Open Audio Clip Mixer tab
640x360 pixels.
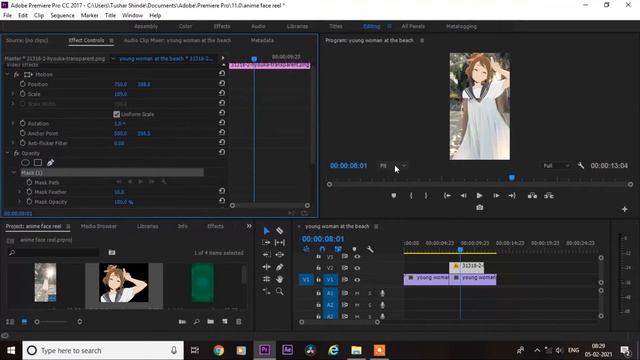[x=177, y=40]
